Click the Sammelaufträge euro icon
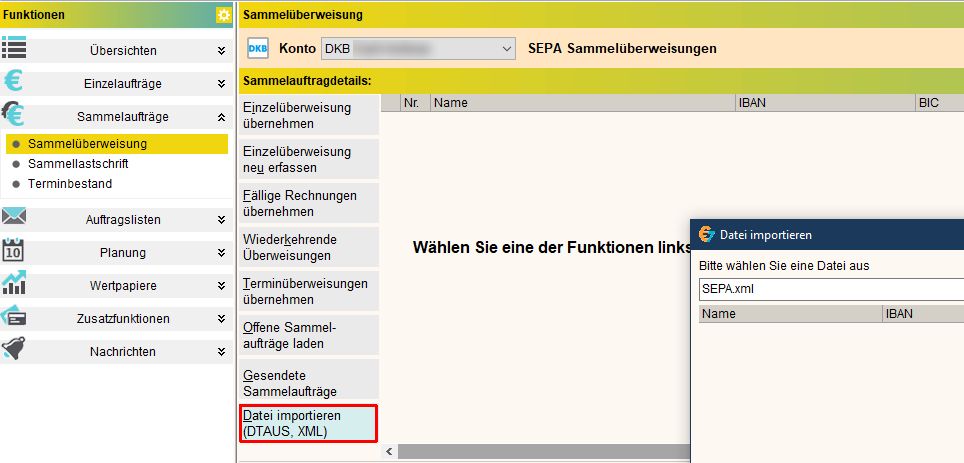 click(15, 115)
